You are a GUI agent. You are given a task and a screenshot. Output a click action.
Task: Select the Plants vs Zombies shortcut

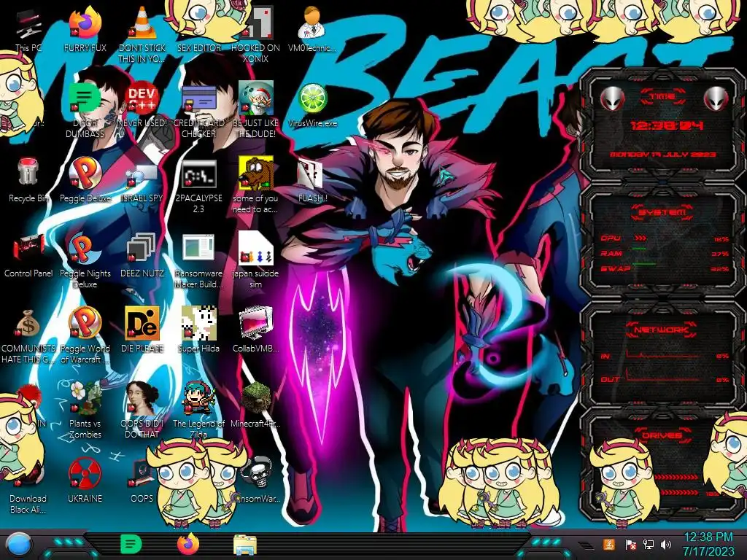pyautogui.click(x=85, y=411)
